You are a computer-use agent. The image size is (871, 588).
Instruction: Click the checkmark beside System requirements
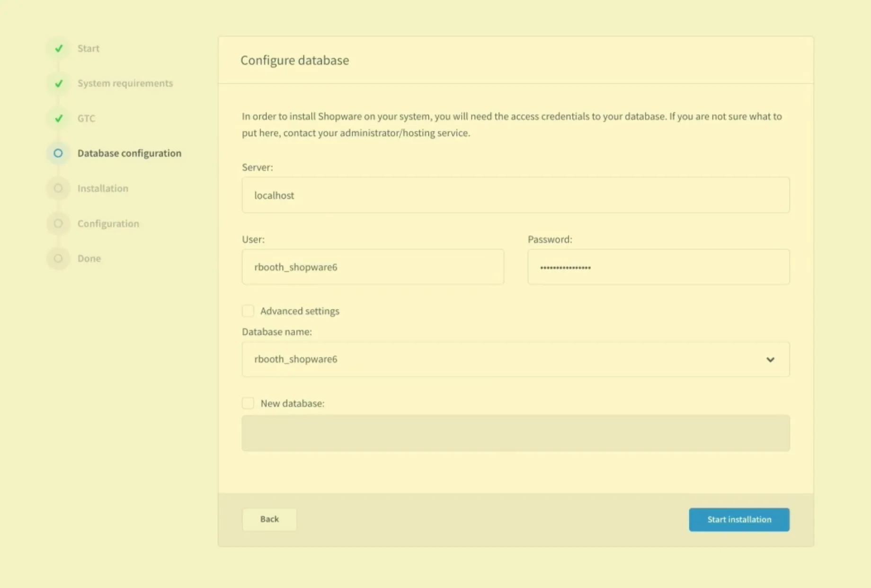pyautogui.click(x=59, y=83)
